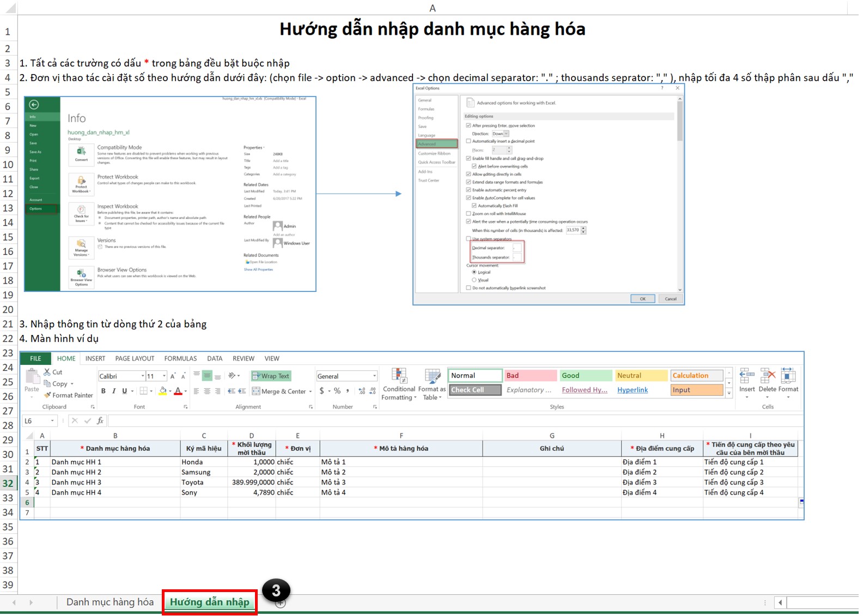
Task: Click Cancel in the Excel Options dialog
Action: tap(670, 299)
